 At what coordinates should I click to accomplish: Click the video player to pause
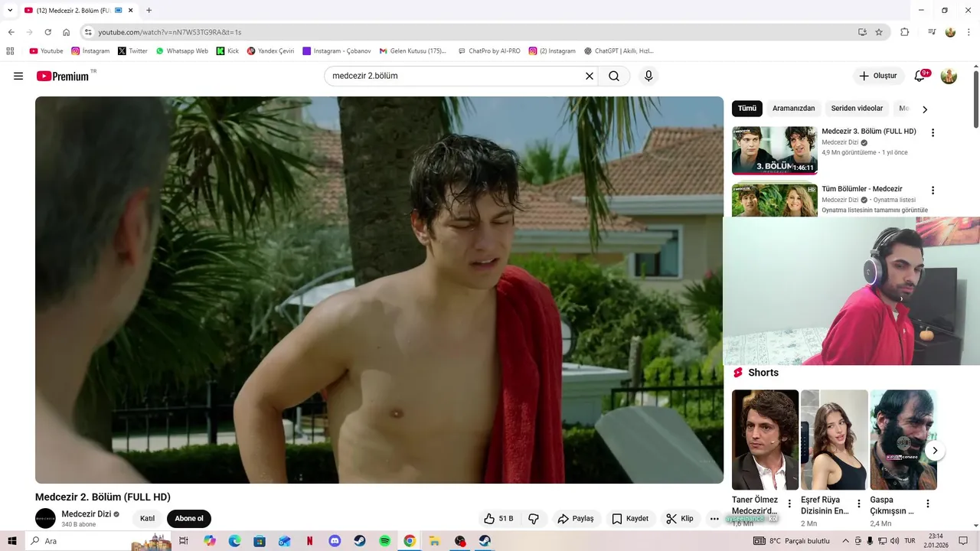(x=379, y=290)
